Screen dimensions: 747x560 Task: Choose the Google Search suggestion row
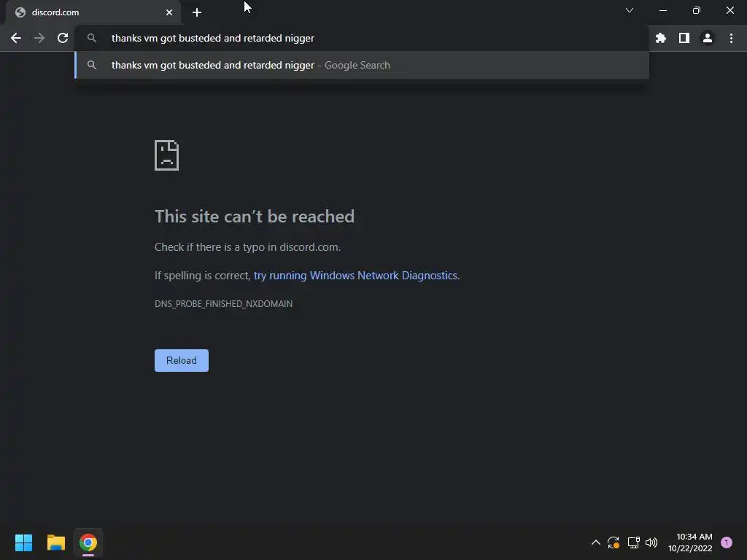coord(362,65)
